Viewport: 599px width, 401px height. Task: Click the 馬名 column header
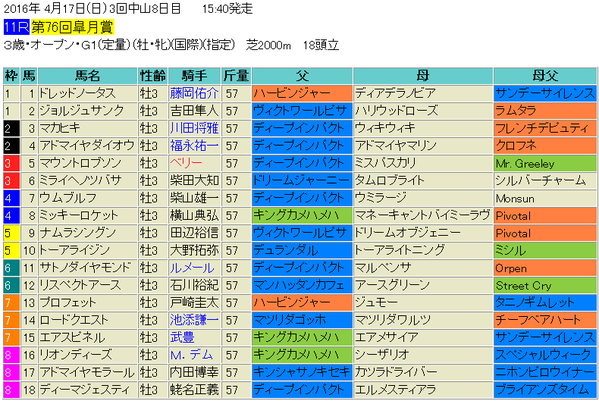tap(87, 76)
